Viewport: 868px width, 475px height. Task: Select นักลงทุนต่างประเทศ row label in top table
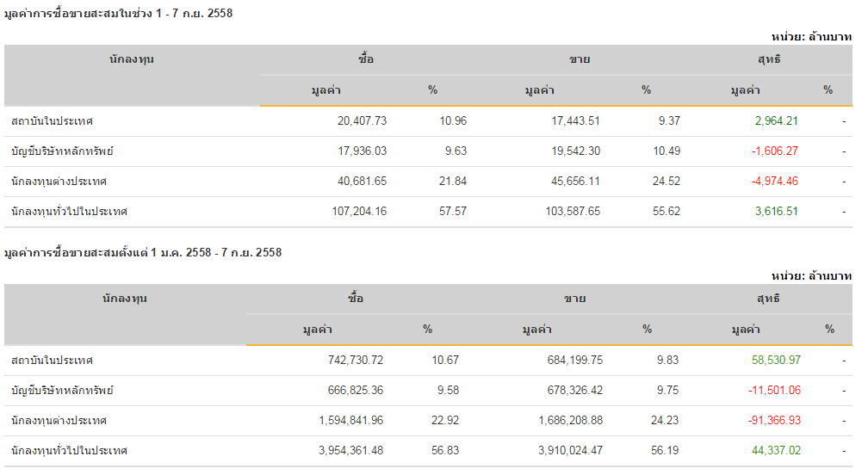[x=59, y=181]
